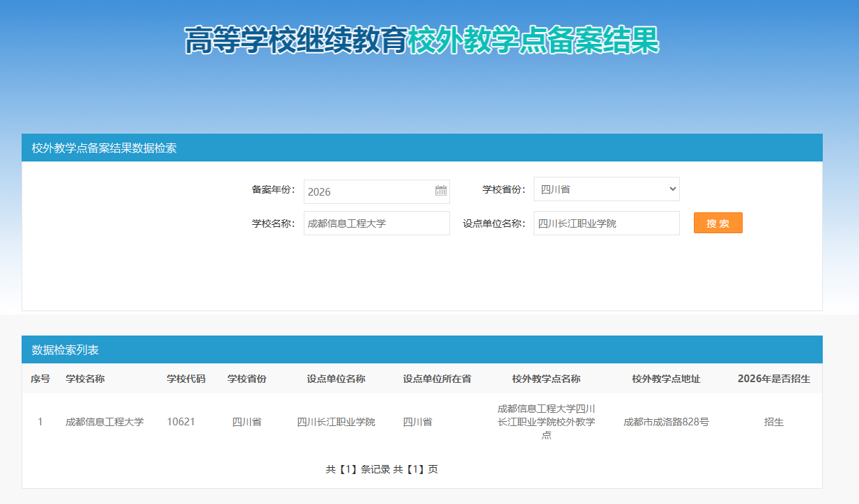Select the 校外教学点地址 column header
The width and height of the screenshot is (859, 504).
(x=666, y=379)
